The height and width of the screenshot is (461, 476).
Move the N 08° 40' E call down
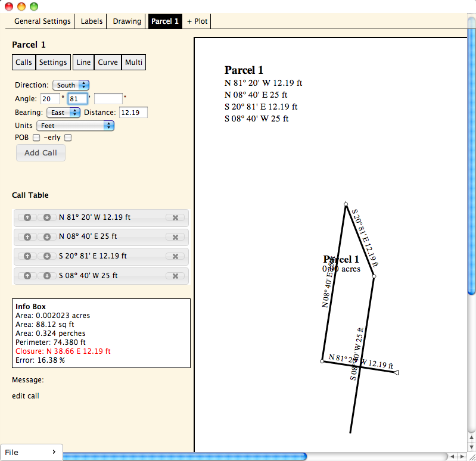47,237
